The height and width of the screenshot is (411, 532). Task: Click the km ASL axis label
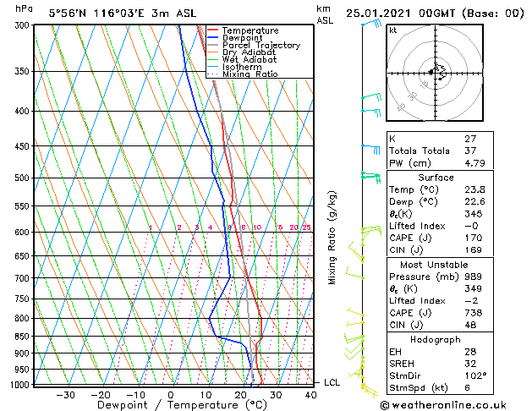click(325, 14)
